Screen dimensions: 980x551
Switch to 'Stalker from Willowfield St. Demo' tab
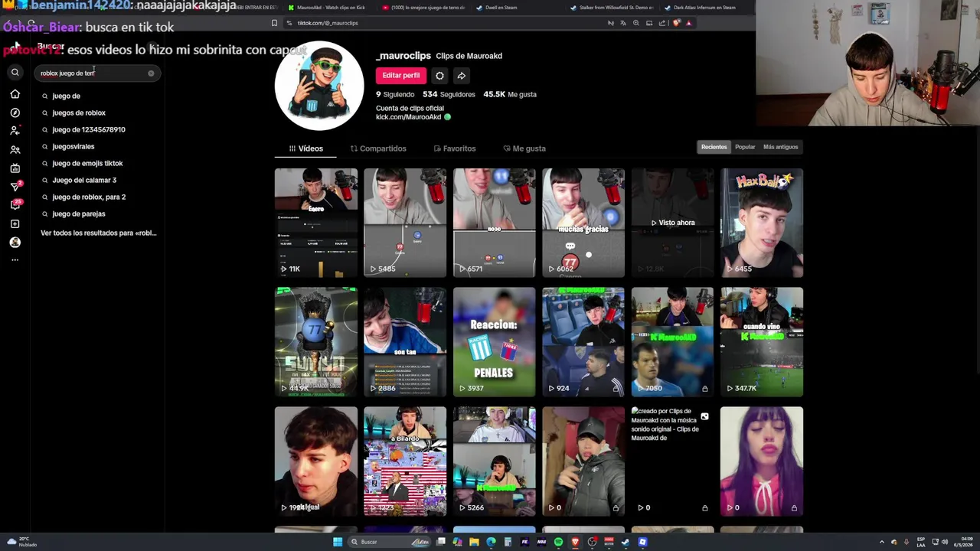(612, 8)
